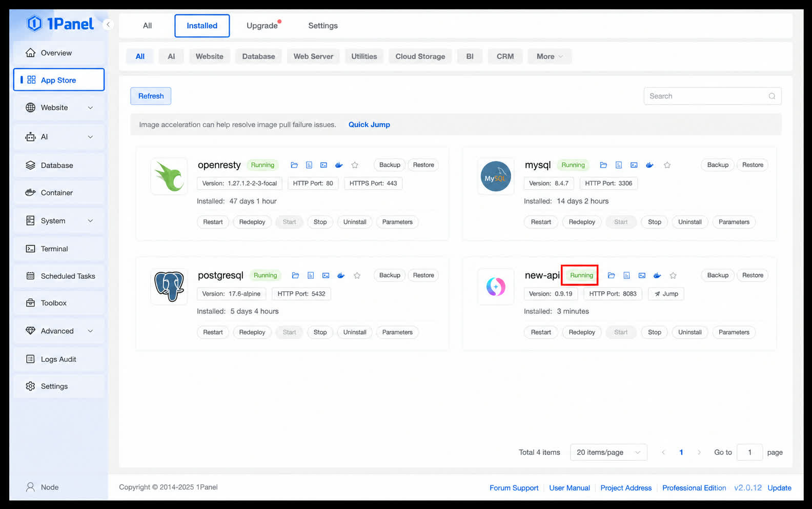Stop the mysql app
The image size is (812, 509).
[x=655, y=222]
